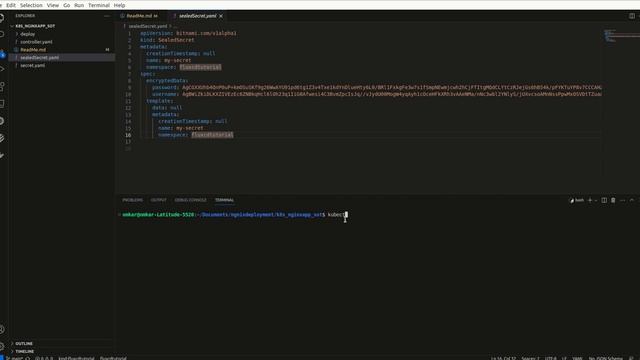
Task: Open terminal panel more actions
Action: pos(622,200)
